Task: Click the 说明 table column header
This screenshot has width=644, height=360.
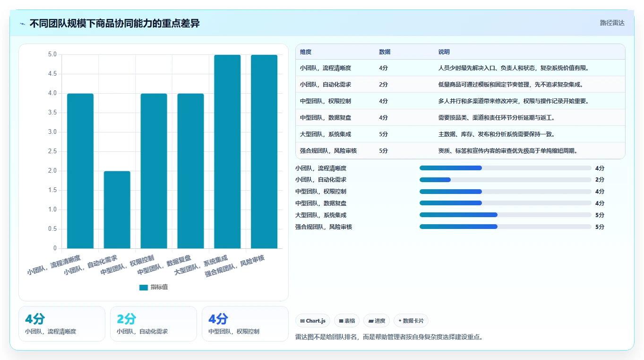Action: pyautogui.click(x=444, y=52)
